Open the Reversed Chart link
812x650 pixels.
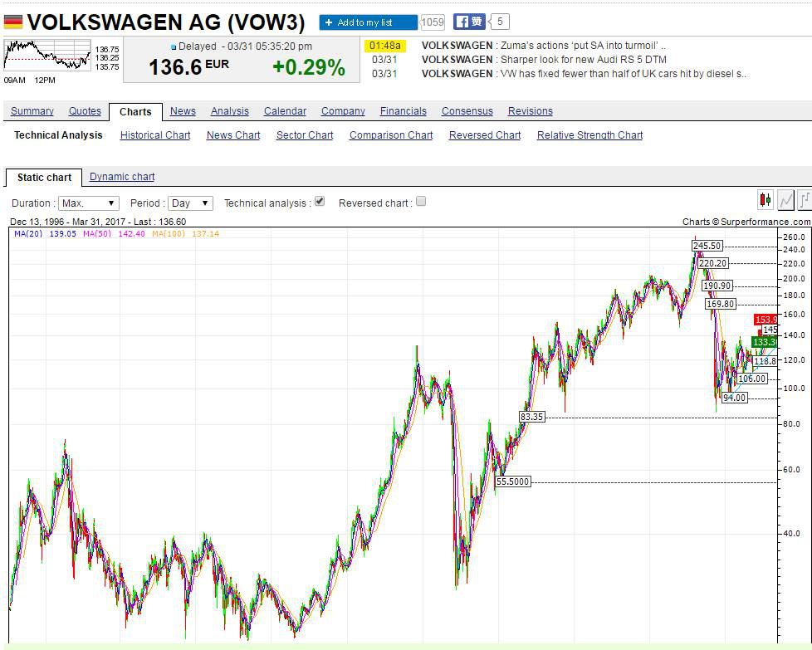(485, 135)
